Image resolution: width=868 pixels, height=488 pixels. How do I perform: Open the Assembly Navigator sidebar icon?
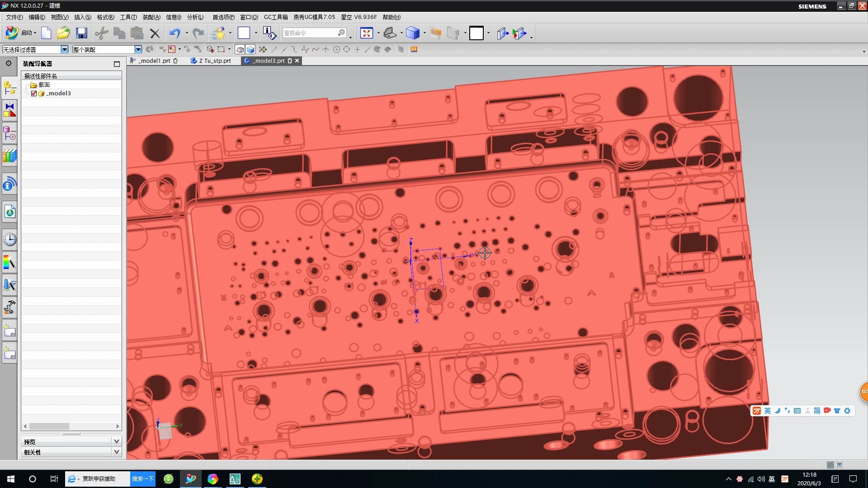click(x=9, y=87)
